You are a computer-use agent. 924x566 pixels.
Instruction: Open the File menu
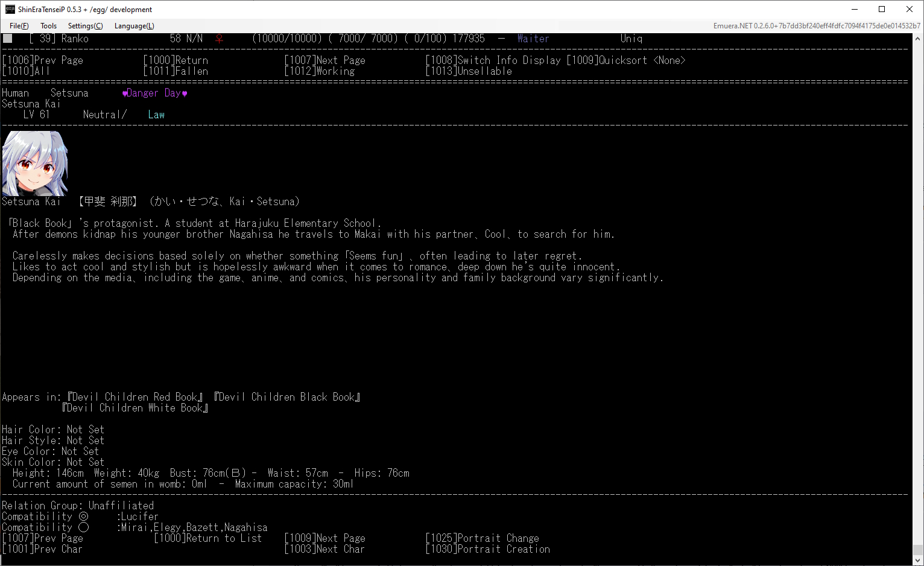pos(19,26)
